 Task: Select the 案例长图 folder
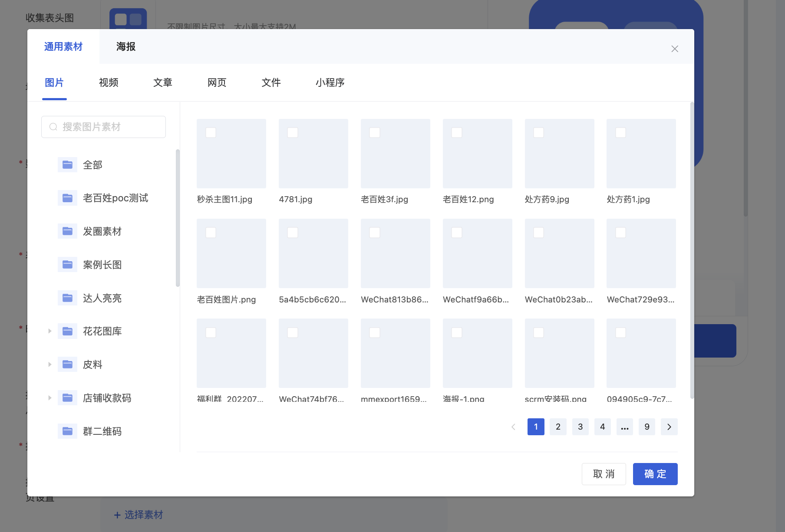tap(103, 265)
